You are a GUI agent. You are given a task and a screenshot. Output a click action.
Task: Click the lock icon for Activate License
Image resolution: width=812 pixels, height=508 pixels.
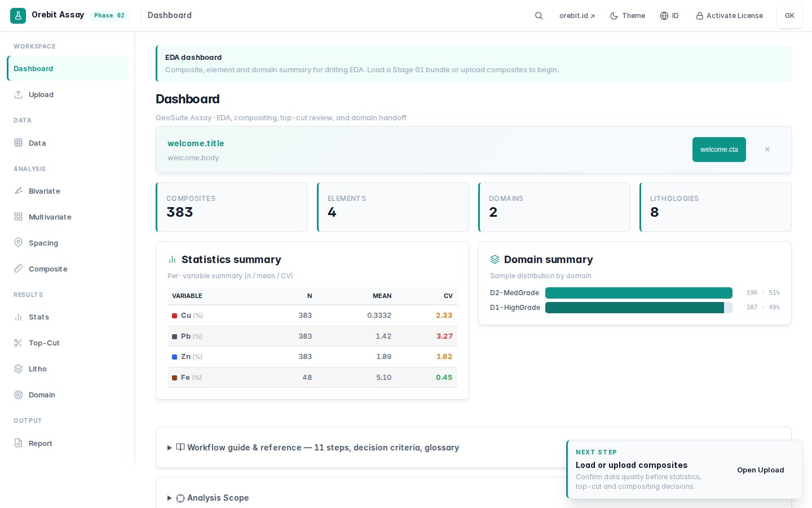click(700, 16)
